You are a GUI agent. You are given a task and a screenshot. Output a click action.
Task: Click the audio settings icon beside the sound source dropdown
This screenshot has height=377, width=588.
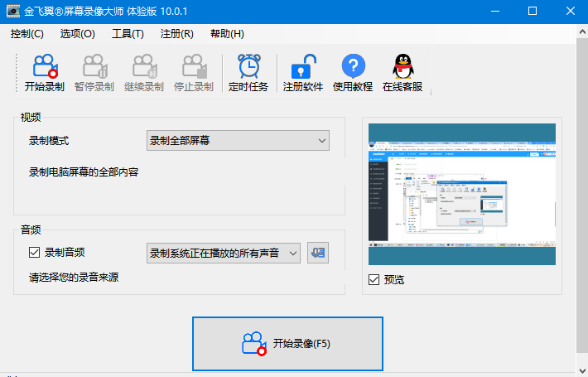(318, 253)
